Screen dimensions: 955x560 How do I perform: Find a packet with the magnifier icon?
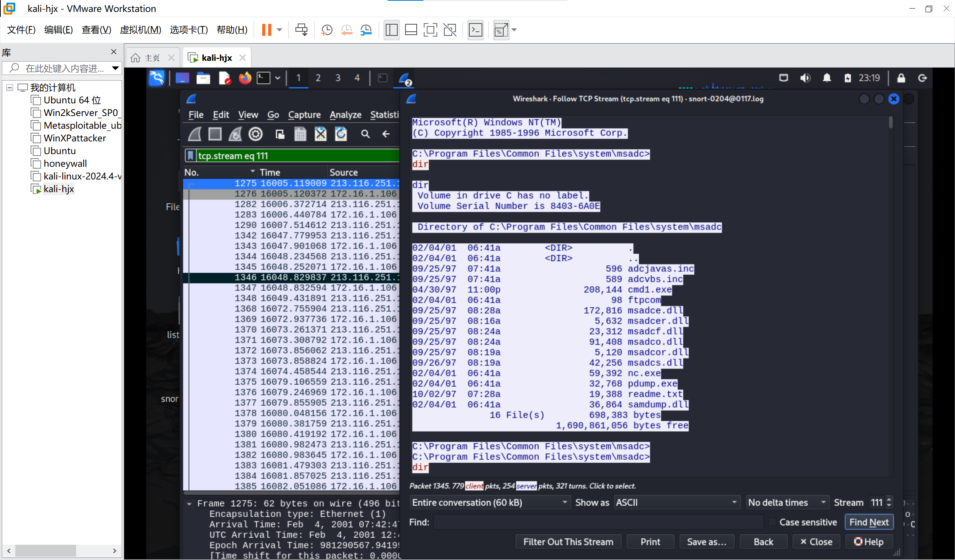coord(365,134)
